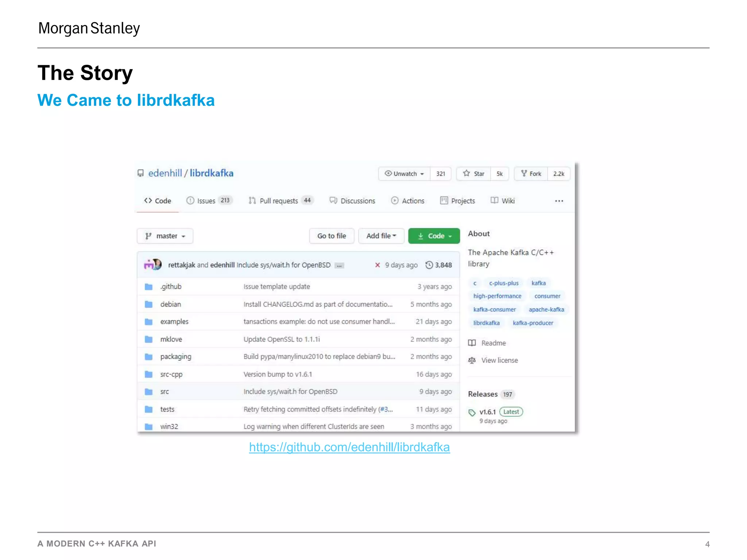Click the failed build status X icon

coord(378,265)
